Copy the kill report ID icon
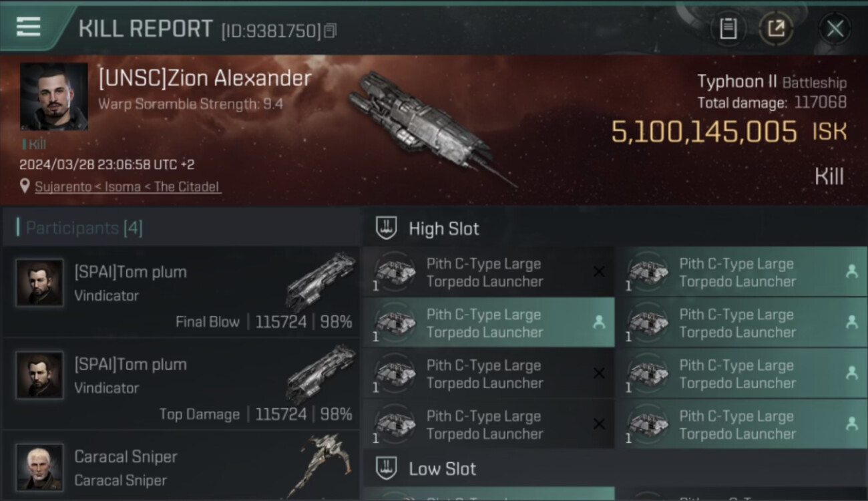This screenshot has height=501, width=868. 331,31
